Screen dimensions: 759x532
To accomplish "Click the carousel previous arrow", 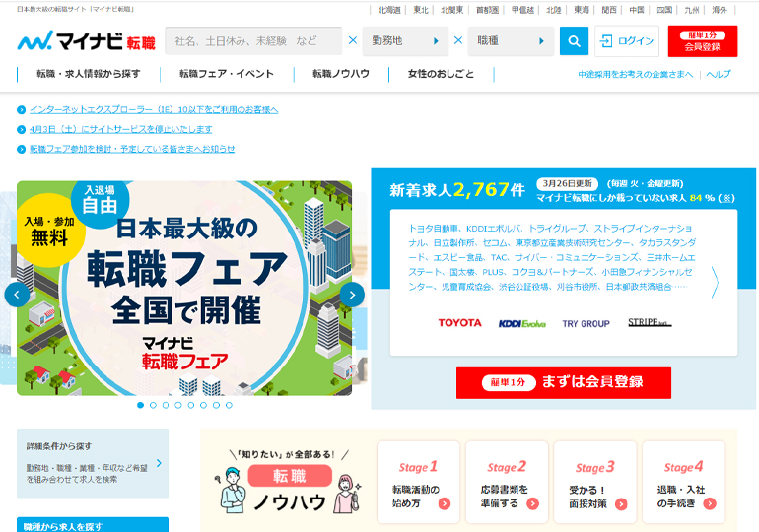I will pos(17,295).
